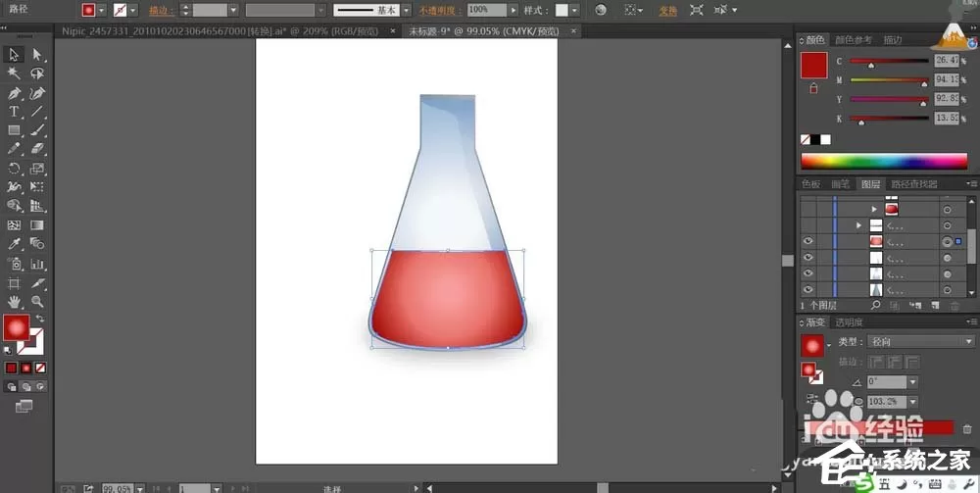Select the Symbol Sprayer tool
980x493 pixels.
point(14,263)
